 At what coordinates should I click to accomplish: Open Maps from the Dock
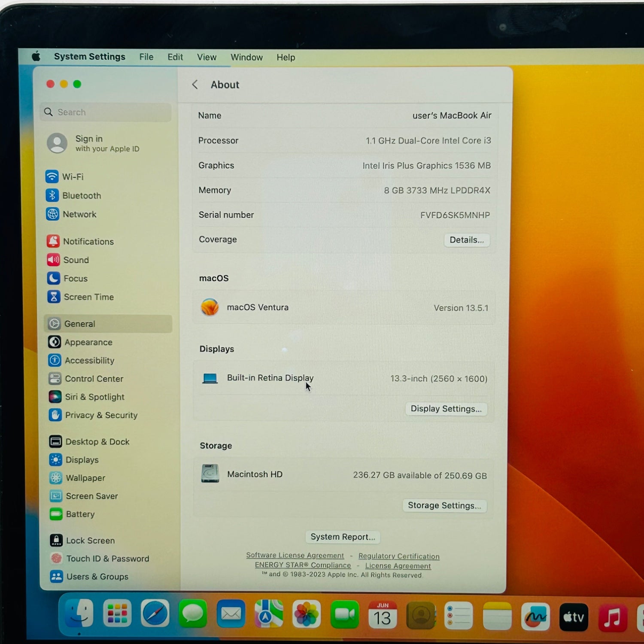(269, 614)
